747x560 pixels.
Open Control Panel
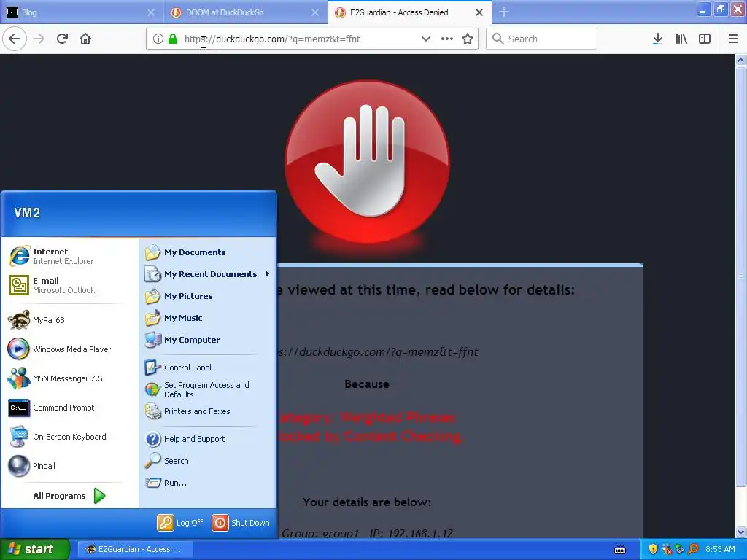207,367
